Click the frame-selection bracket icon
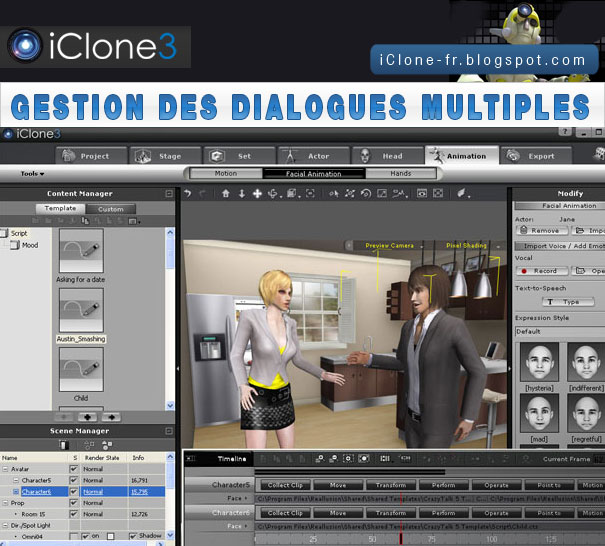Viewport: 605px width, 546px height. tap(310, 193)
